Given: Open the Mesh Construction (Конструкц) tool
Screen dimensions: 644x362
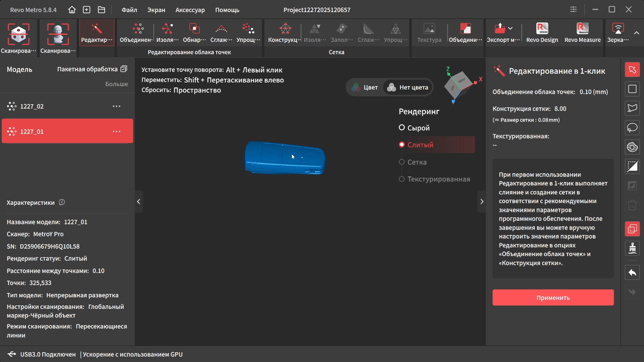Looking at the screenshot, I should click(285, 33).
